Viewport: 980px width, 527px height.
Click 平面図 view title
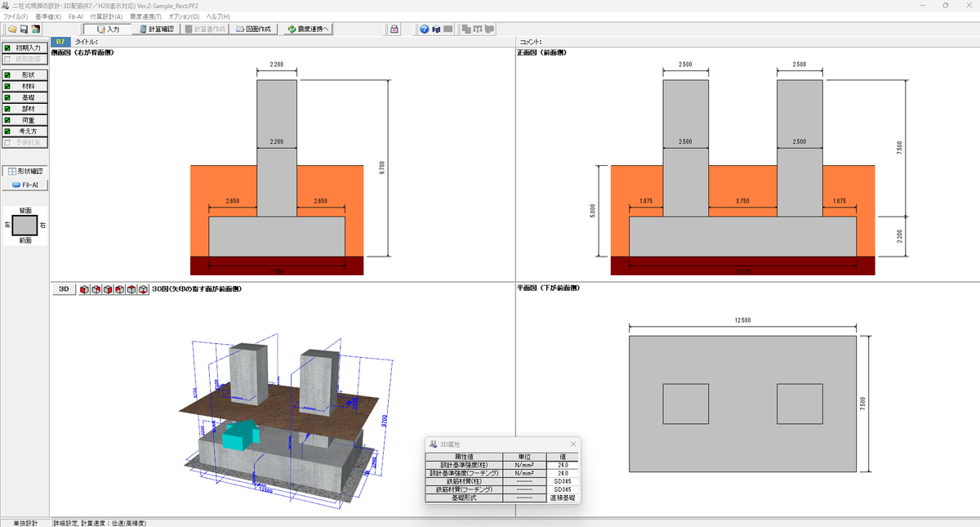tap(548, 288)
